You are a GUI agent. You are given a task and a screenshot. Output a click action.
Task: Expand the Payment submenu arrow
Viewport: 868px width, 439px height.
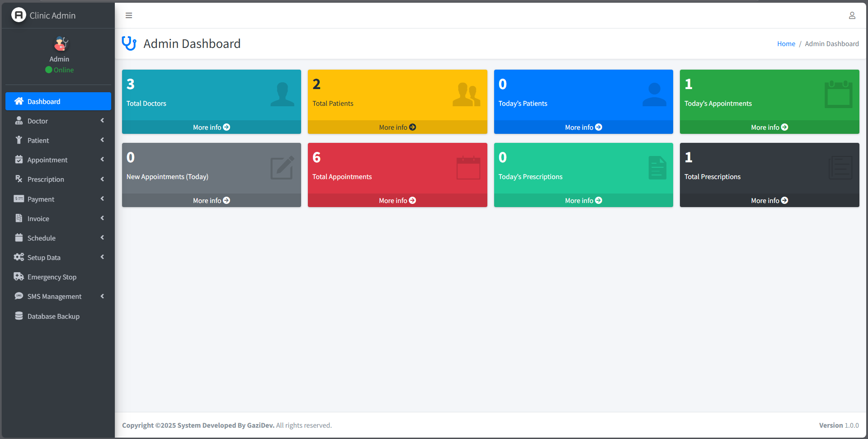[x=102, y=199]
